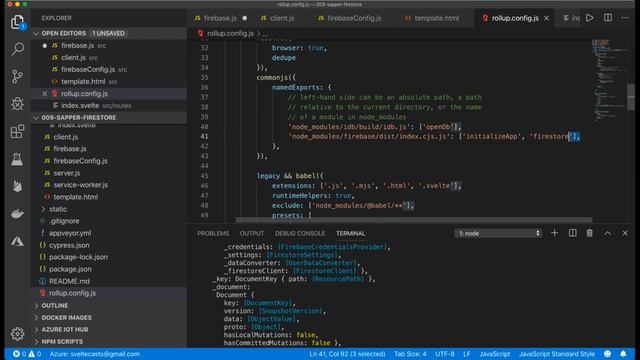Open package.json in the file tree
The width and height of the screenshot is (640, 360).
tap(70, 269)
